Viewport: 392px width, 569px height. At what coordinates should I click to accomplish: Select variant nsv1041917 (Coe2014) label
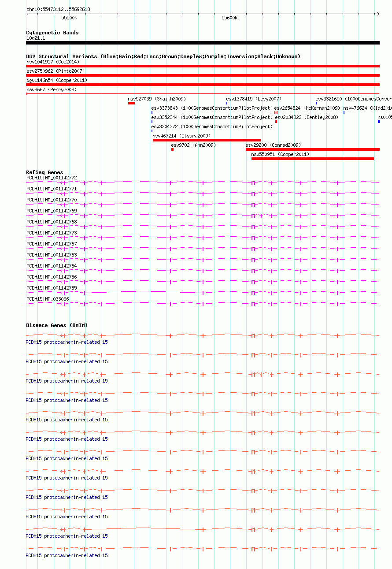click(x=53, y=62)
